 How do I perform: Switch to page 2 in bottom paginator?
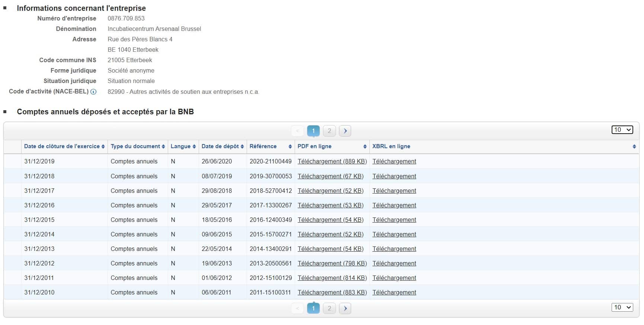[x=329, y=309]
